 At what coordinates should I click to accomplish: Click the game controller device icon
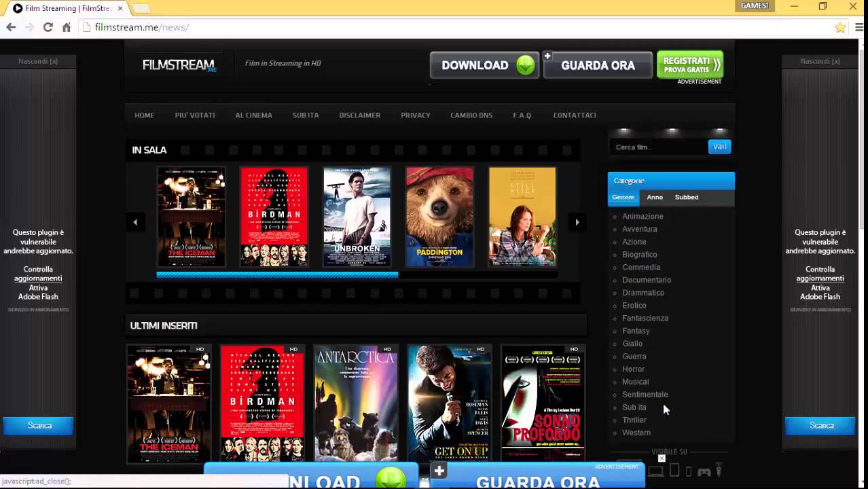tap(704, 471)
